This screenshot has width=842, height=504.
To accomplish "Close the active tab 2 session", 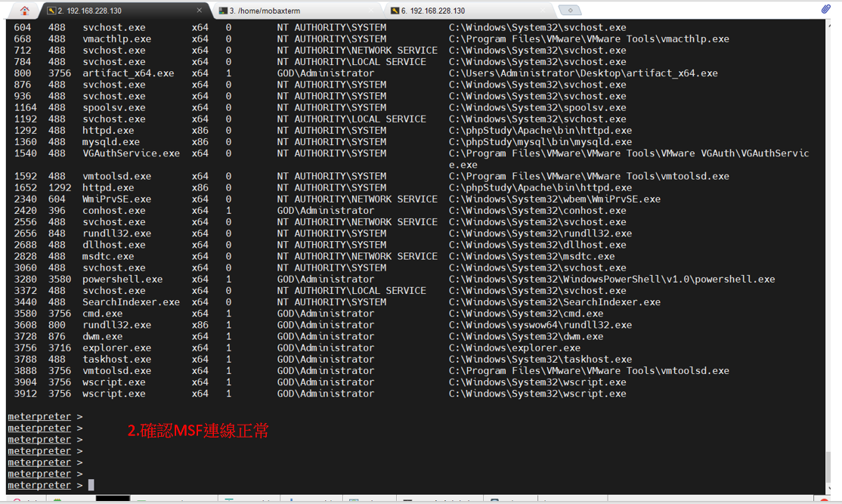I will click(x=200, y=10).
